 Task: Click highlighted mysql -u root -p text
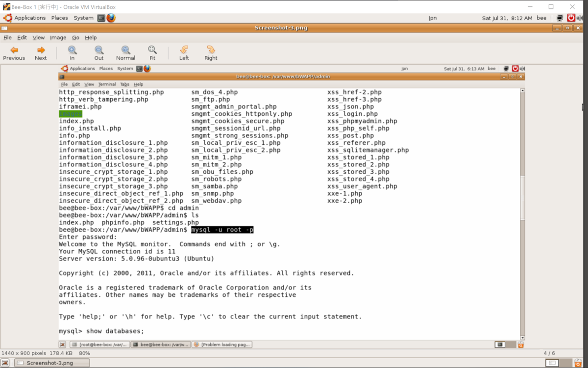click(222, 230)
